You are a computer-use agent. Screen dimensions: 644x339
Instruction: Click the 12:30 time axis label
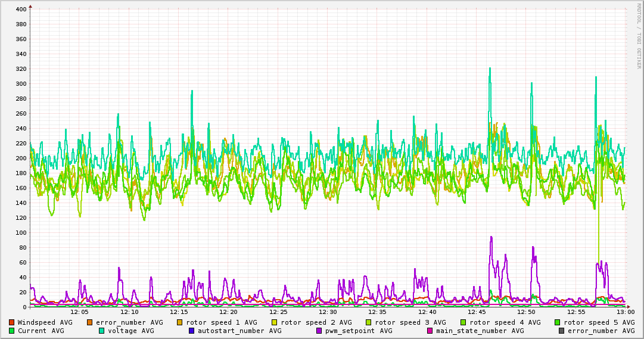(x=328, y=312)
